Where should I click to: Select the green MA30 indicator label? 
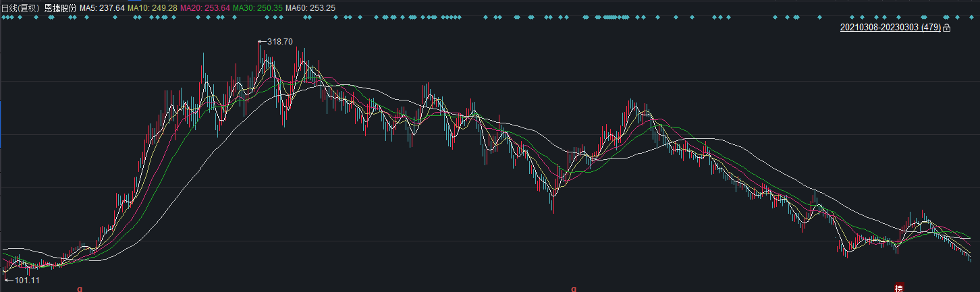point(256,7)
